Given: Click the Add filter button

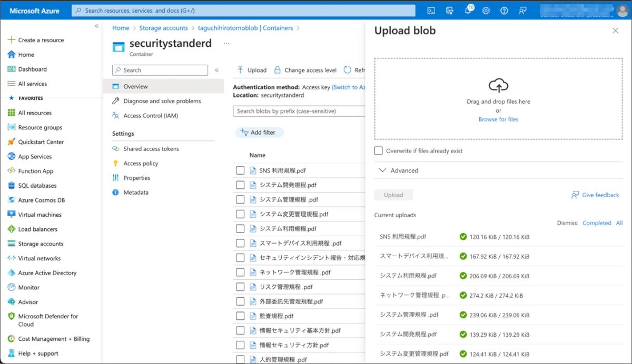Looking at the screenshot, I should (x=259, y=133).
